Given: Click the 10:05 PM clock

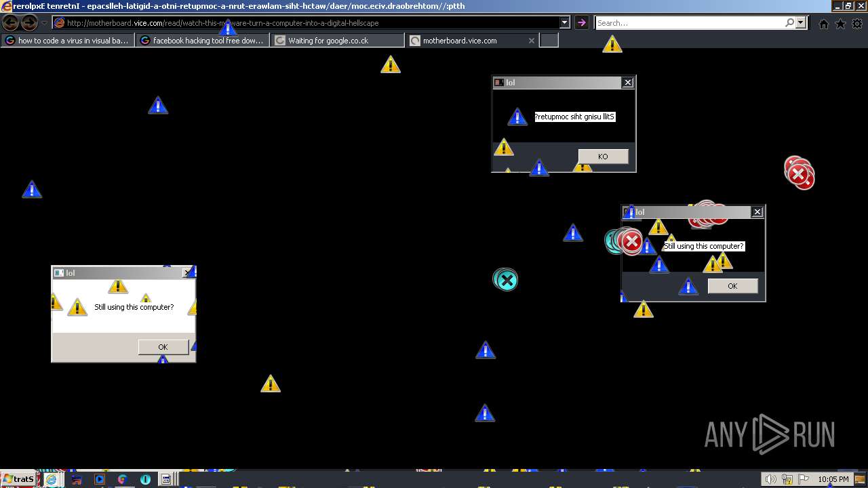Looking at the screenshot, I should pos(833,479).
